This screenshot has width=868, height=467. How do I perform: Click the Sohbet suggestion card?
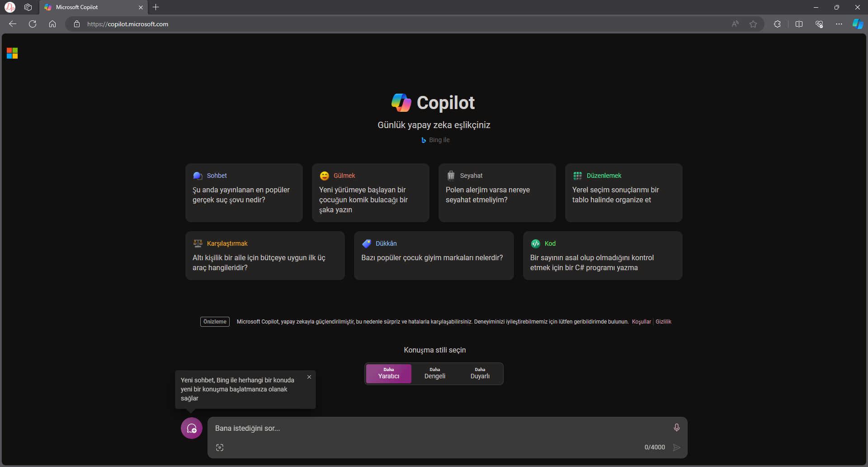[x=244, y=193]
